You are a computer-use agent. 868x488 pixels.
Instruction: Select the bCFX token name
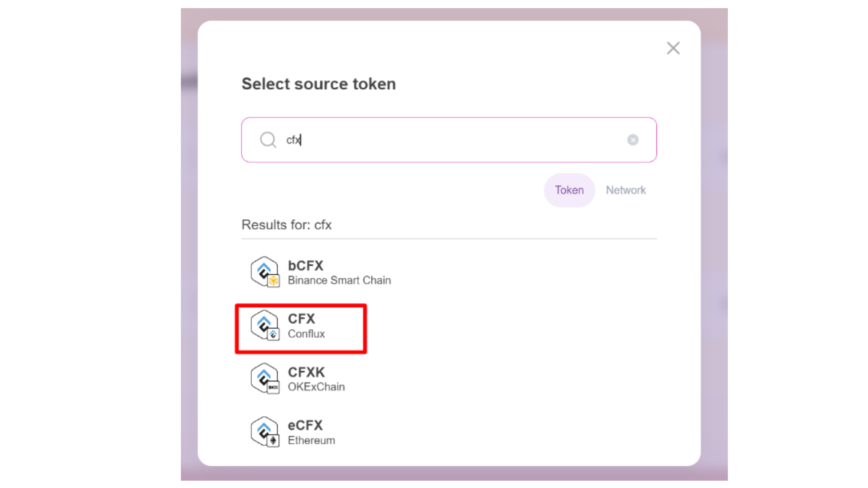(x=305, y=266)
